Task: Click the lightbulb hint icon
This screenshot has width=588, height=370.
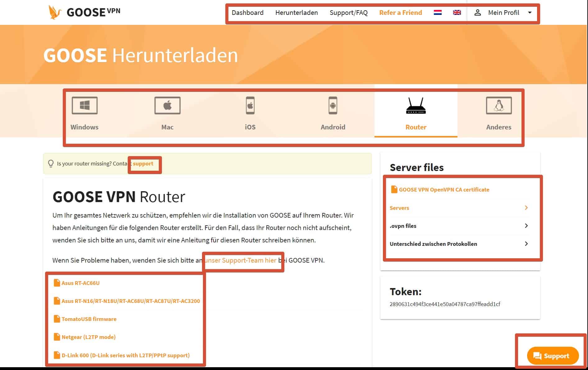Action: (51, 164)
